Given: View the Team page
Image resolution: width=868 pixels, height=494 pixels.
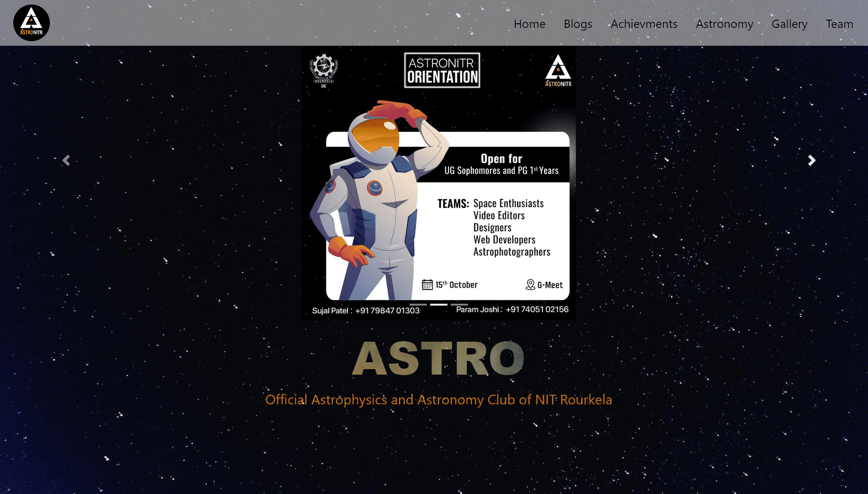Looking at the screenshot, I should (x=839, y=24).
